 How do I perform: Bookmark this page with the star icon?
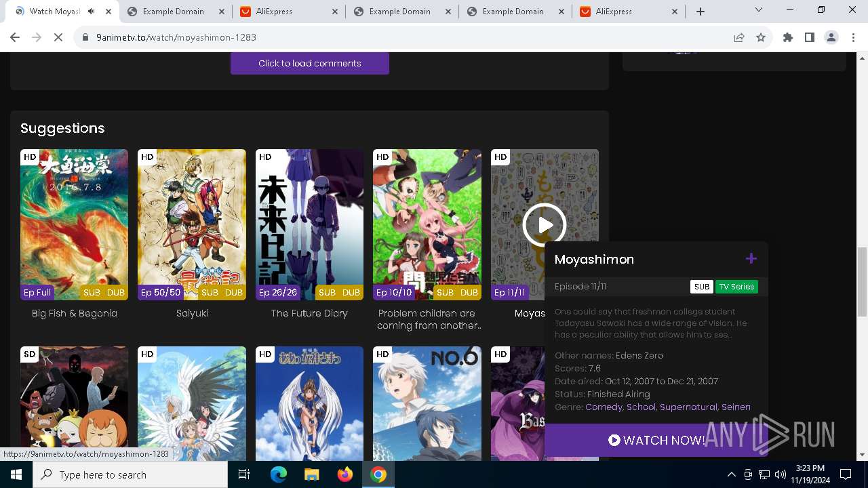point(761,37)
